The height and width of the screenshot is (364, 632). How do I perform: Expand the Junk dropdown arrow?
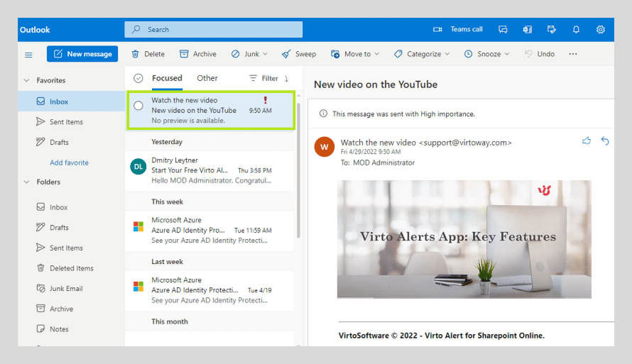click(265, 54)
